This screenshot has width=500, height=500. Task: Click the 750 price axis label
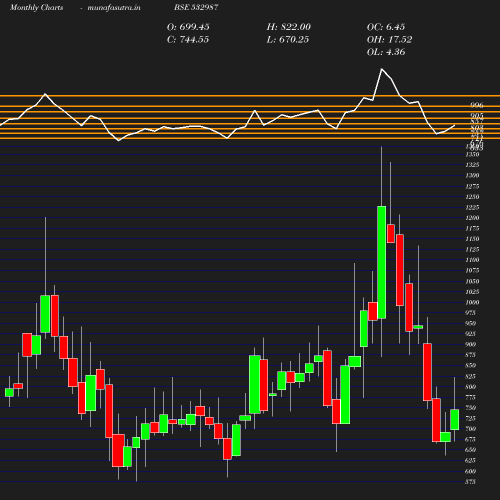(470, 408)
